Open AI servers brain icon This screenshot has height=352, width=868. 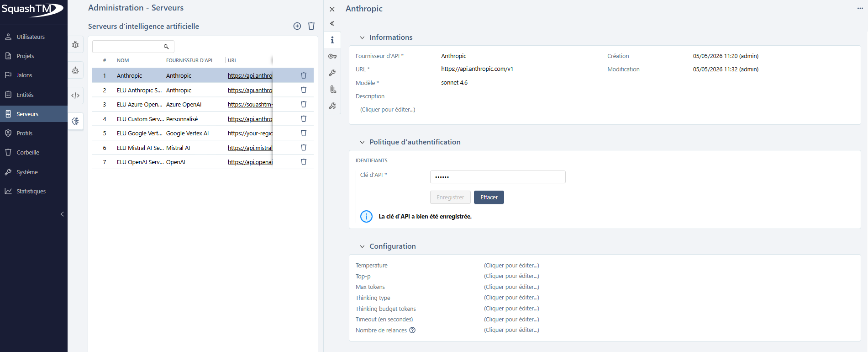(75, 121)
